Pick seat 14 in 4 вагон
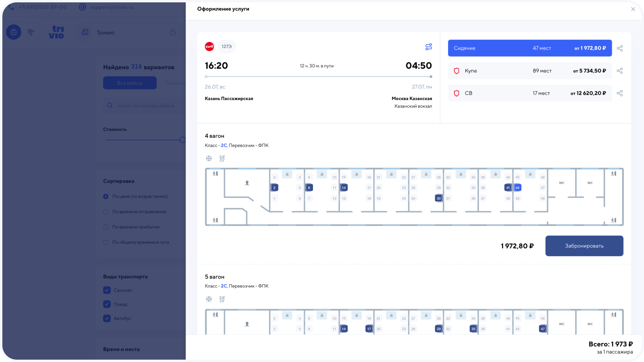 coord(344,188)
